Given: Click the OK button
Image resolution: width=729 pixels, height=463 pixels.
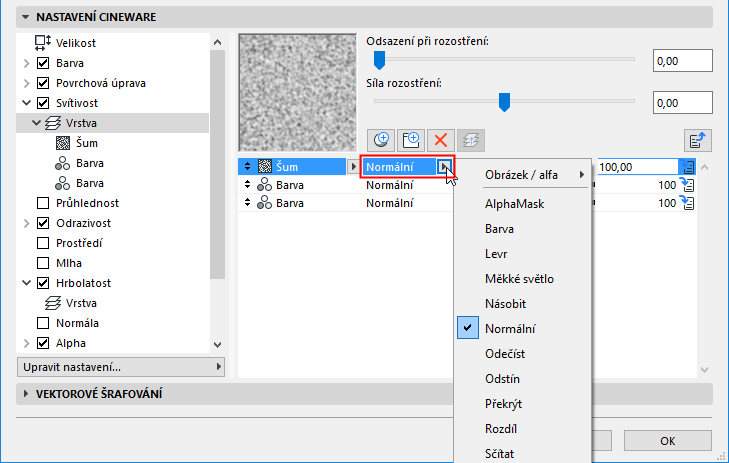Looking at the screenshot, I should (668, 441).
